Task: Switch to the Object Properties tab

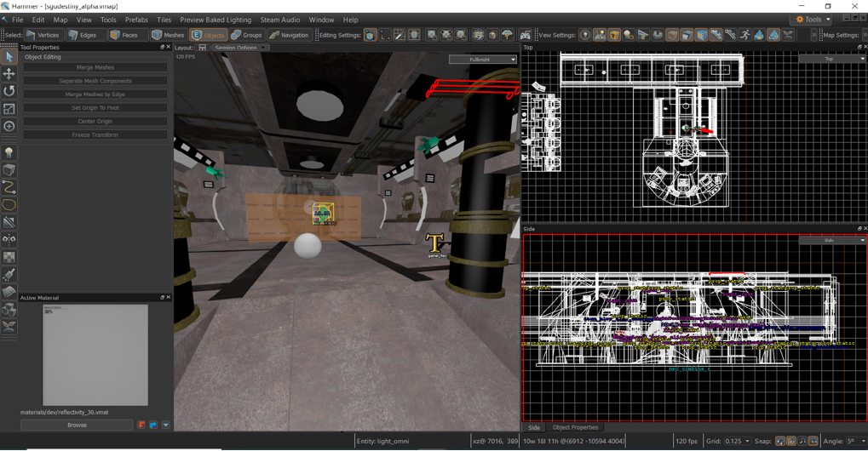Action: (575, 427)
